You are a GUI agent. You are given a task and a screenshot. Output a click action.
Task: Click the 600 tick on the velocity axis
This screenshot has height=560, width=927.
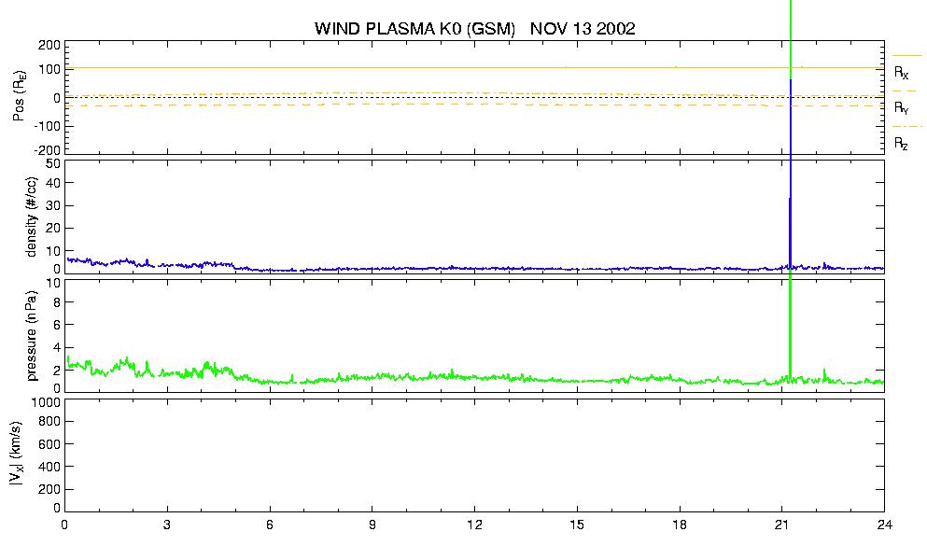(x=49, y=444)
